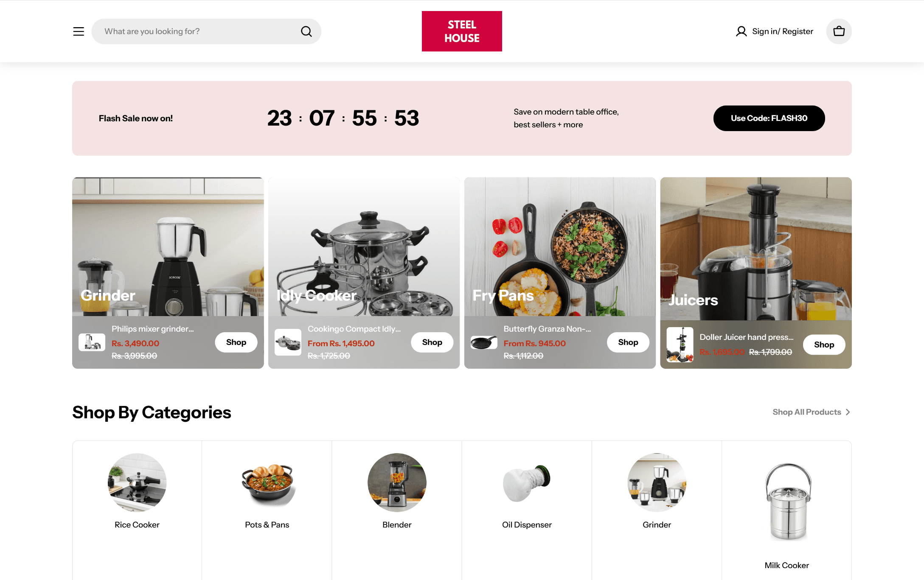
Task: Shop the Butterfly Granza fry pan
Action: 628,342
